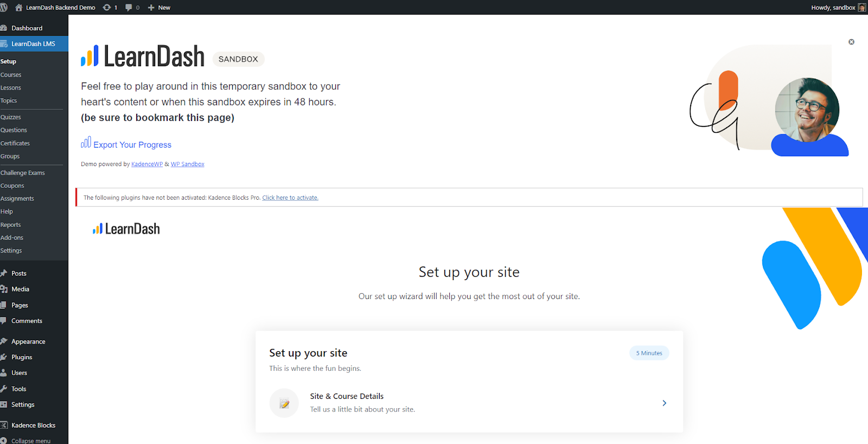Click 'Our set up wizard will help you' text
The width and height of the screenshot is (868, 444).
coord(469,296)
